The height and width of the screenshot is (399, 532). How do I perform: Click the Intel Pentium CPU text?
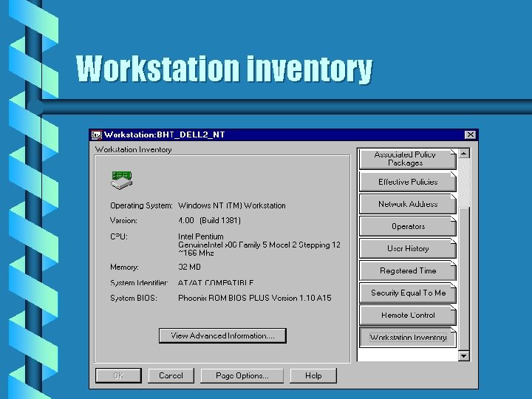200,236
